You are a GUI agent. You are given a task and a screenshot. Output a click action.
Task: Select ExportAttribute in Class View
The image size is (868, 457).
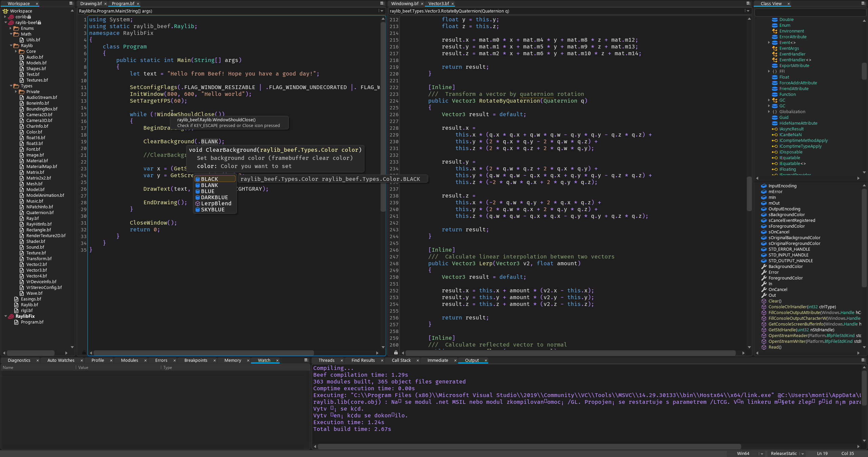[794, 65]
